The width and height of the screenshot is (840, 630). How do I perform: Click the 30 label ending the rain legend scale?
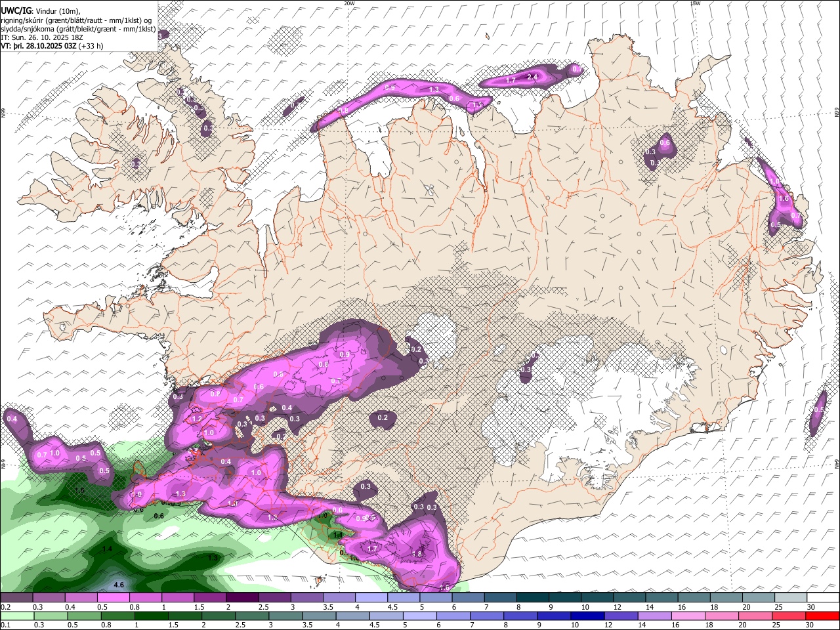[x=809, y=625]
